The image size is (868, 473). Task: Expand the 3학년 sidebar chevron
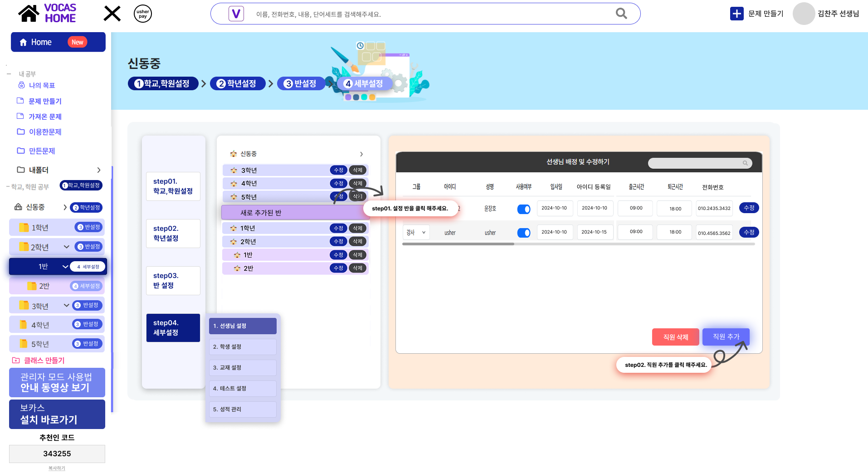[66, 305]
